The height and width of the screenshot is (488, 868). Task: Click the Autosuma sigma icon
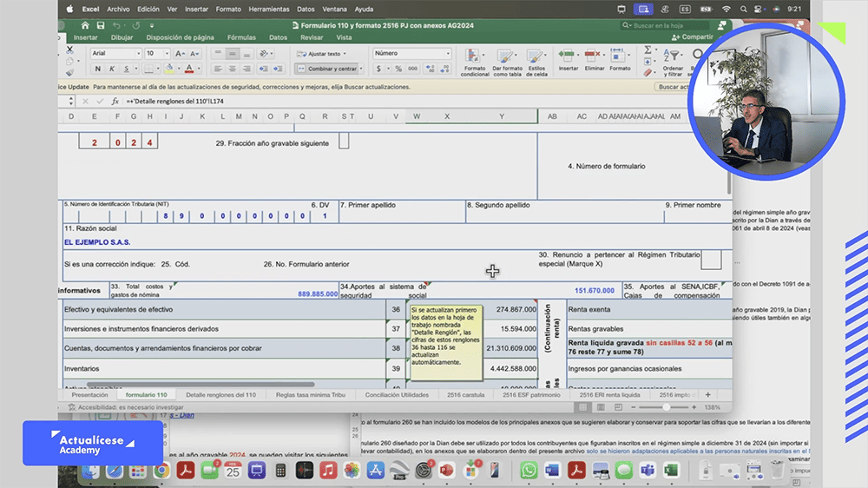[648, 49]
